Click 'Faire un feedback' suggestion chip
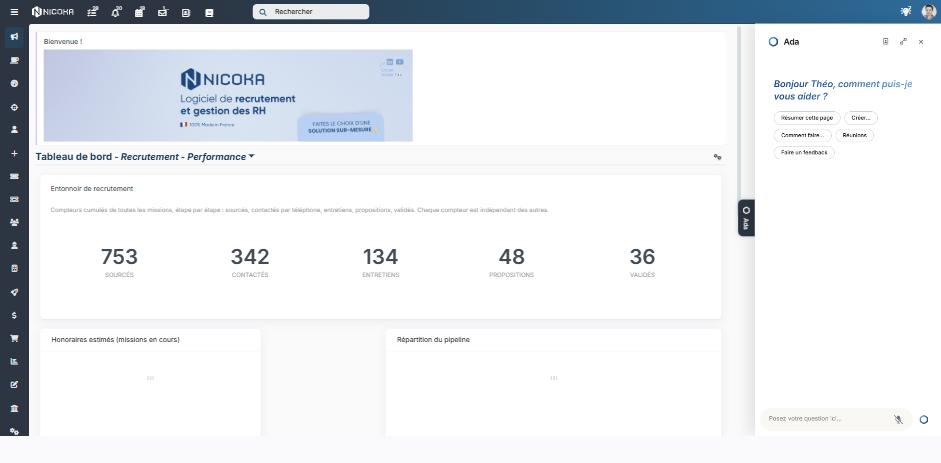The width and height of the screenshot is (941, 463). point(804,153)
